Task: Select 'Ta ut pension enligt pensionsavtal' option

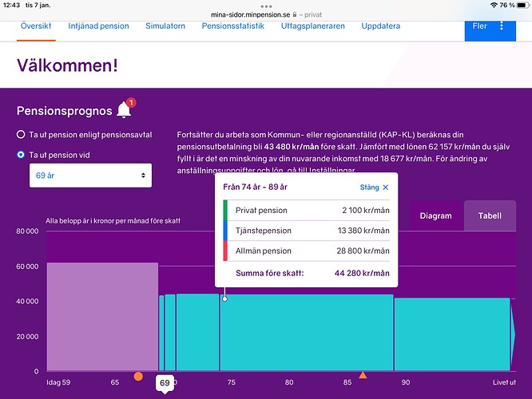Action: coord(21,135)
